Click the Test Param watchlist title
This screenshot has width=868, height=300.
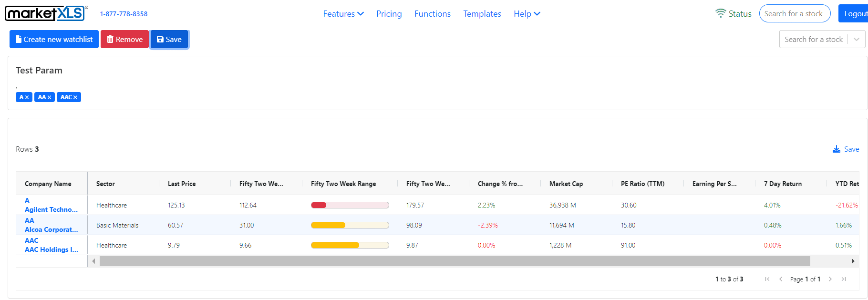coord(39,70)
